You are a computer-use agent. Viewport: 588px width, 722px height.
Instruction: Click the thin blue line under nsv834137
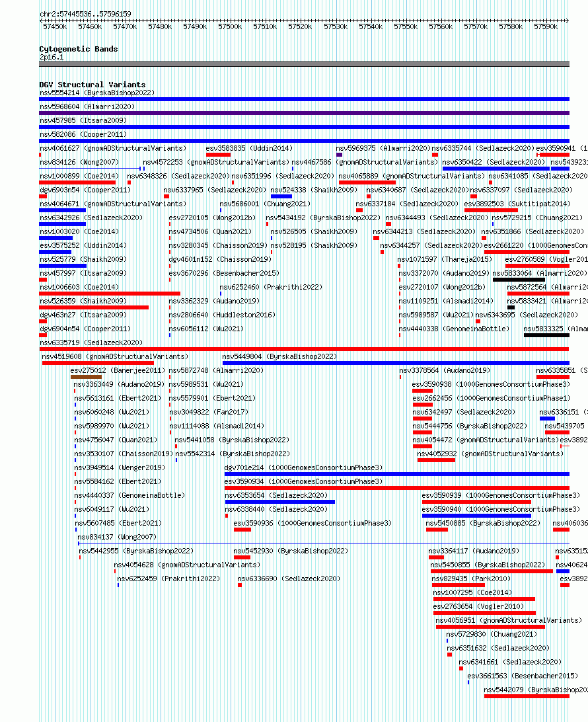[324, 543]
